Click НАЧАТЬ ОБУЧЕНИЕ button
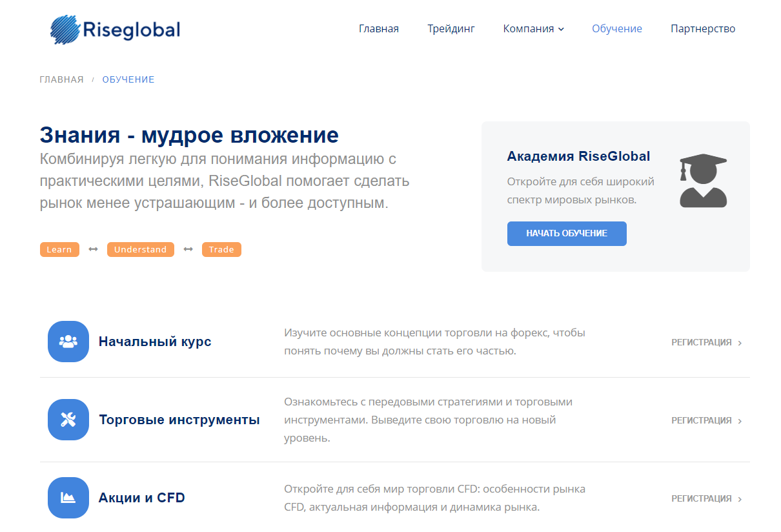This screenshot has height=532, width=781. pyautogui.click(x=567, y=234)
